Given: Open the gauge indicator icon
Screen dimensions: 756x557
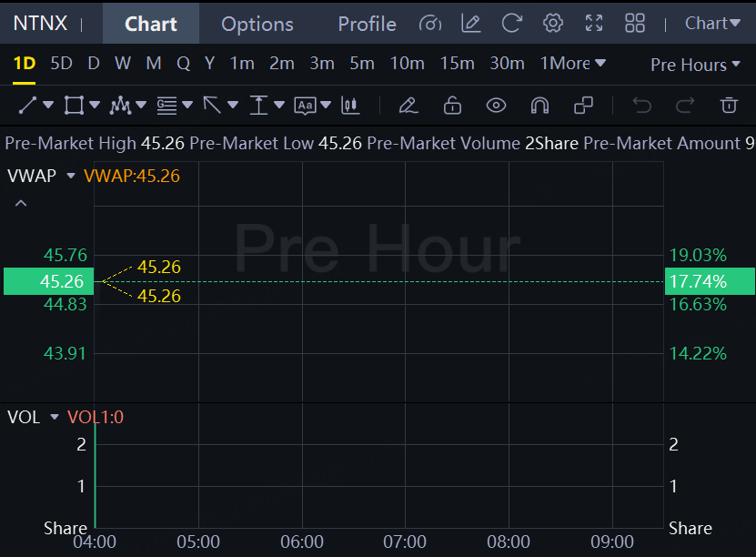Looking at the screenshot, I should [431, 24].
